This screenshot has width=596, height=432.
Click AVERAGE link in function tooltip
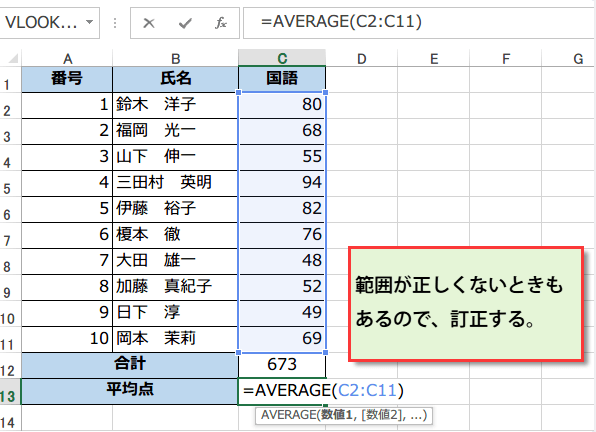pyautogui.click(x=289, y=415)
